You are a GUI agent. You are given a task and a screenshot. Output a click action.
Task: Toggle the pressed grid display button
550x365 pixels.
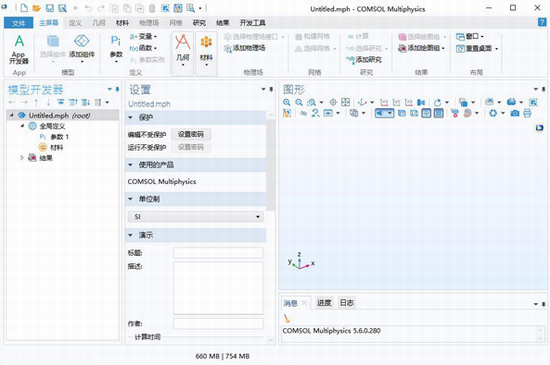438,113
